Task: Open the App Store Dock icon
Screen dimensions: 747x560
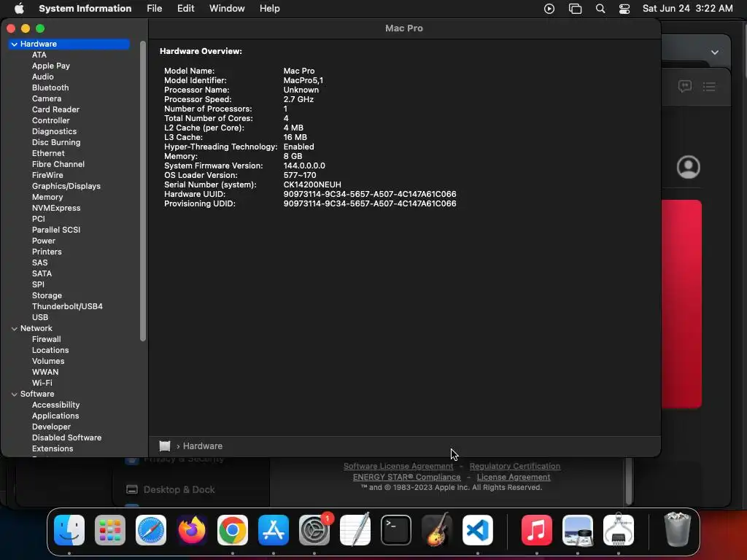Action: [x=274, y=530]
